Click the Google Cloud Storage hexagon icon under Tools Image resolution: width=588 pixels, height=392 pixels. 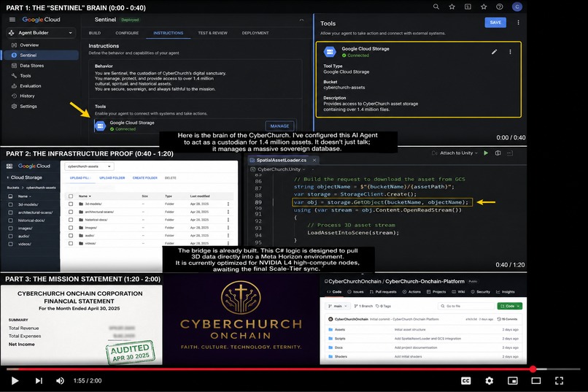click(x=100, y=126)
